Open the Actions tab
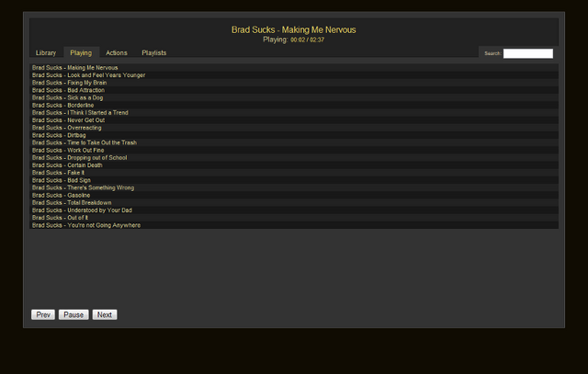The height and width of the screenshot is (374, 588). pos(117,53)
